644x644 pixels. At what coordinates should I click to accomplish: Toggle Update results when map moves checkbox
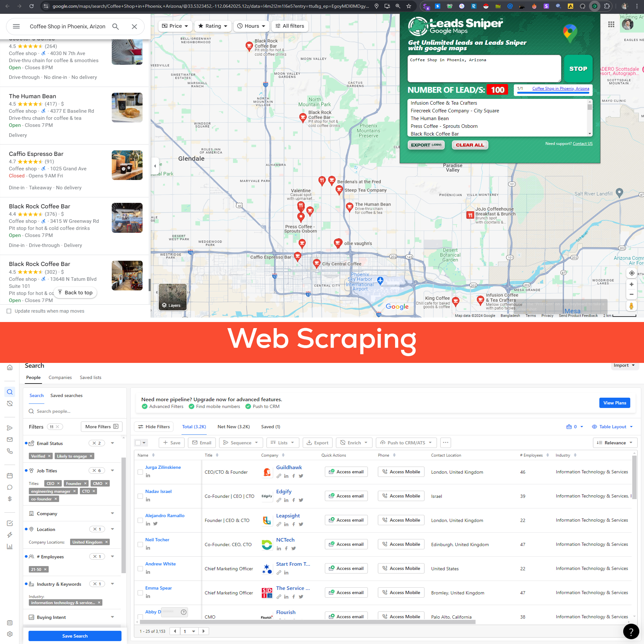[9, 311]
